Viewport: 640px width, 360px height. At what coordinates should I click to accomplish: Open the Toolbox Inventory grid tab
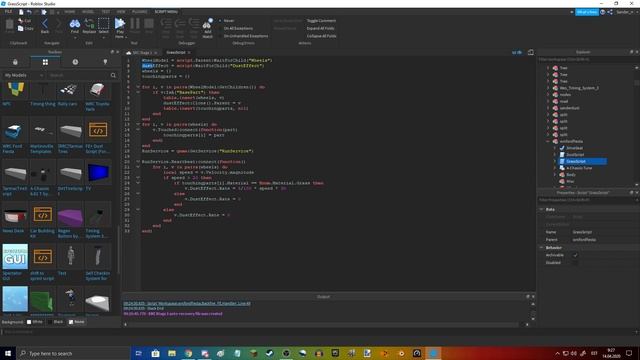pos(45,62)
